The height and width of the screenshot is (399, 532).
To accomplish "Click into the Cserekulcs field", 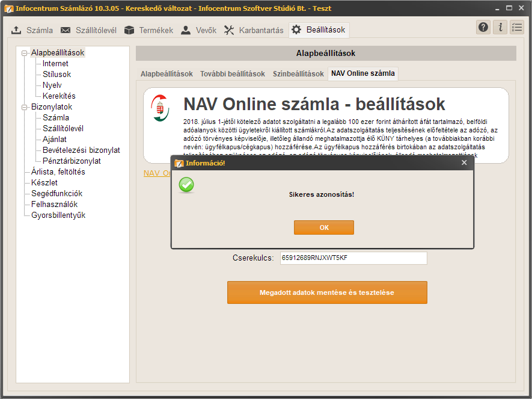I will (x=353, y=258).
